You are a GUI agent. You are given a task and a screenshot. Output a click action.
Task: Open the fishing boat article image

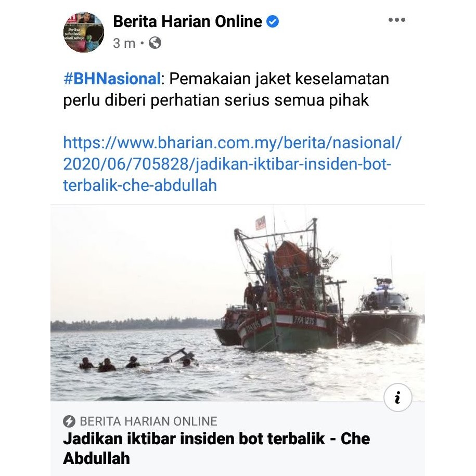[x=238, y=303]
